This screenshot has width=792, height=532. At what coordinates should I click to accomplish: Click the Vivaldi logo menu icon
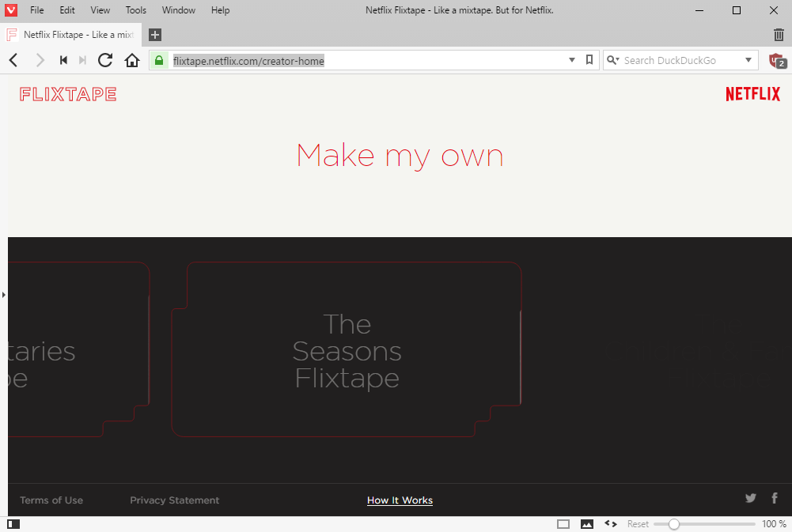[10, 10]
